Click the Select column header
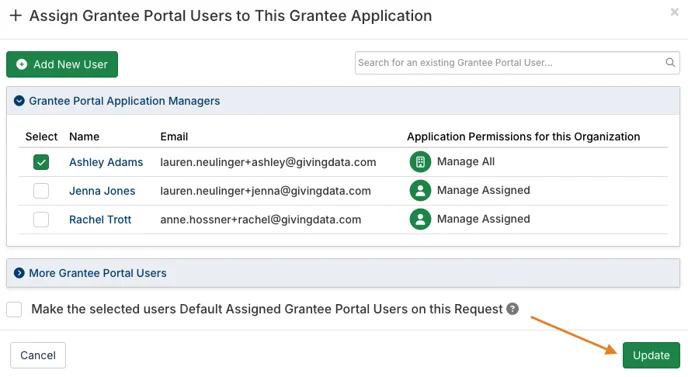Viewport: 688px width, 377px height. pos(41,136)
